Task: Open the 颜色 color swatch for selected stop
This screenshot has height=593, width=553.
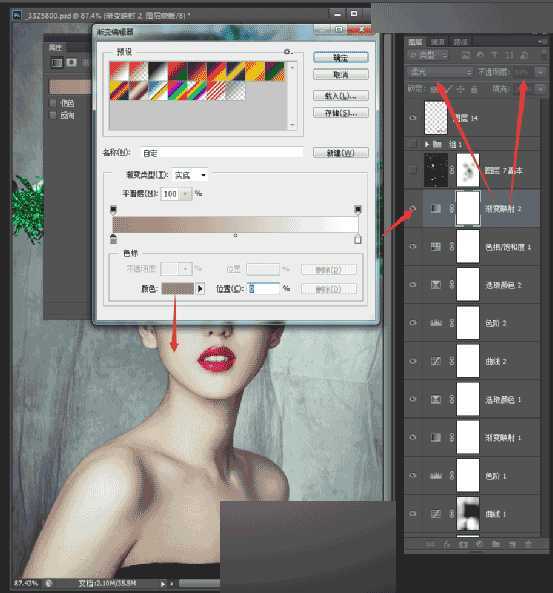Action: pos(177,289)
